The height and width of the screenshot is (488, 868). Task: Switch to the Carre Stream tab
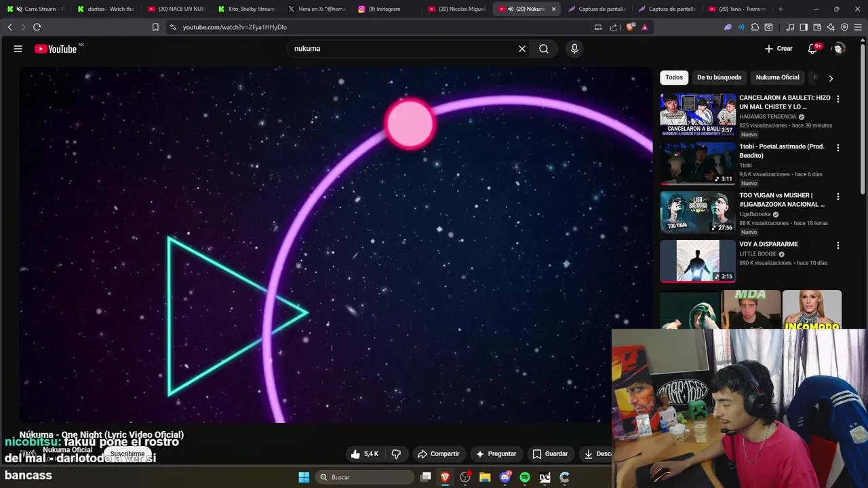(x=35, y=9)
